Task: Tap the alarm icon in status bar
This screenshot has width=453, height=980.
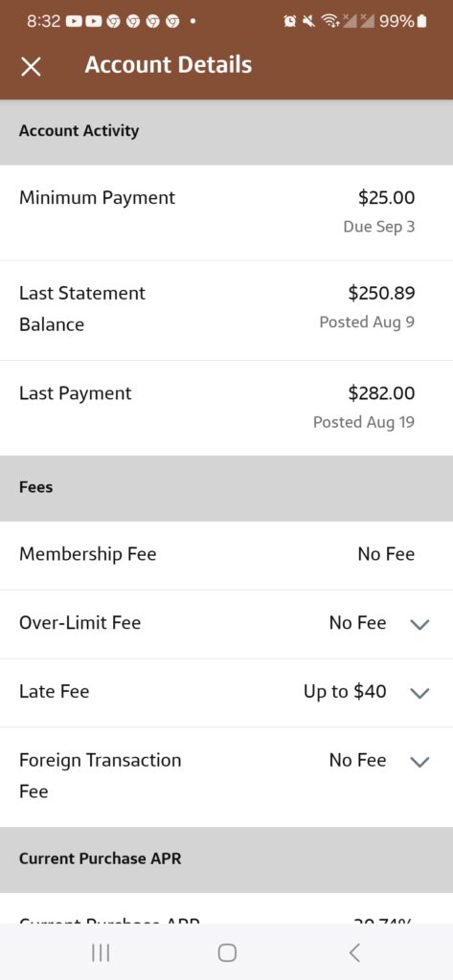Action: [x=289, y=21]
